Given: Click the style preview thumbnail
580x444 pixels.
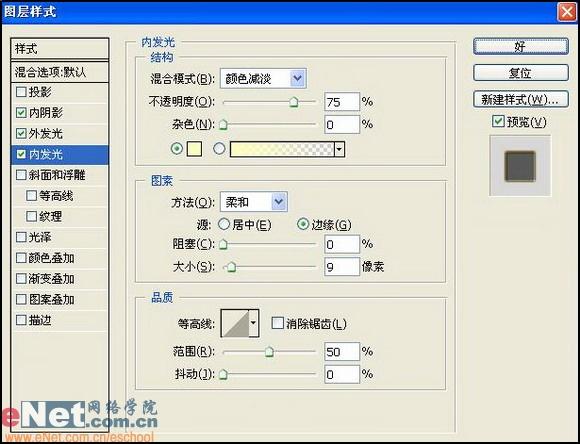Looking at the screenshot, I should click(520, 166).
